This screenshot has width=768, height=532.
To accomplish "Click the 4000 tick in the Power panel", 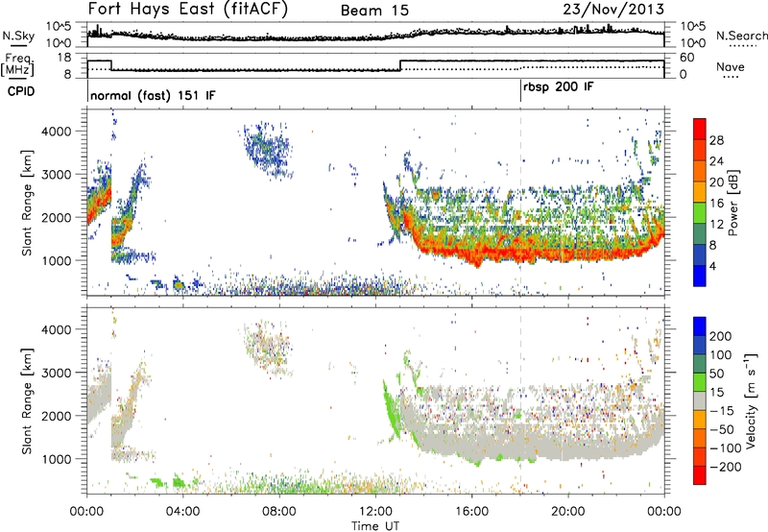I will (56, 132).
